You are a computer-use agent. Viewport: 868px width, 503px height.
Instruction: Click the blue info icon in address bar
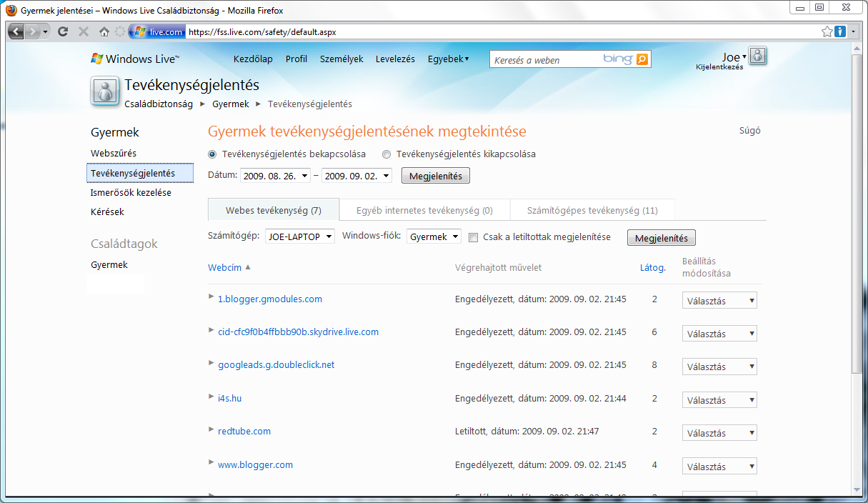[x=840, y=31]
